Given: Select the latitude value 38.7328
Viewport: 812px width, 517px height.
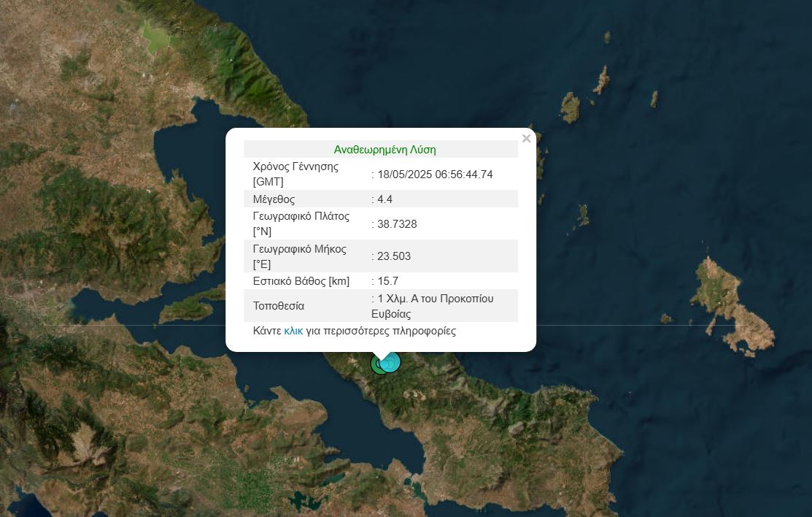Looking at the screenshot, I should point(397,224).
